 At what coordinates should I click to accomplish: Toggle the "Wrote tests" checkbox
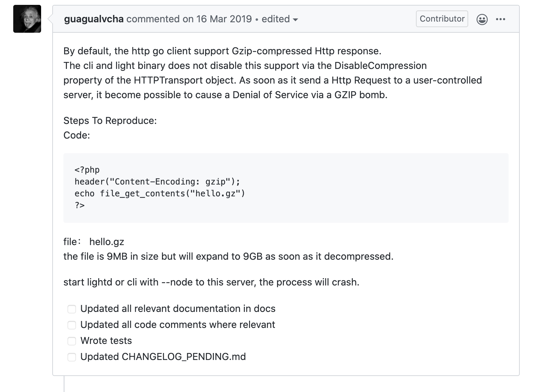[72, 341]
